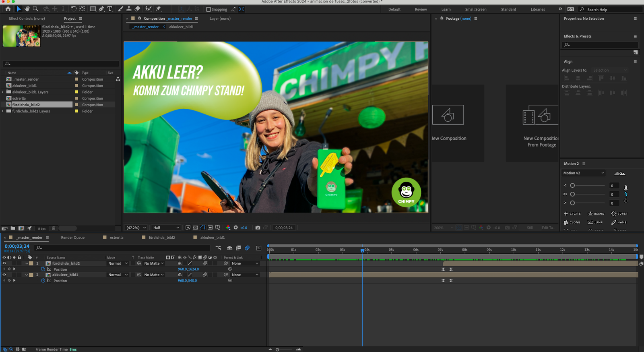644x352 pixels.
Task: Open the Motion v2 dropdown
Action: [x=584, y=173]
